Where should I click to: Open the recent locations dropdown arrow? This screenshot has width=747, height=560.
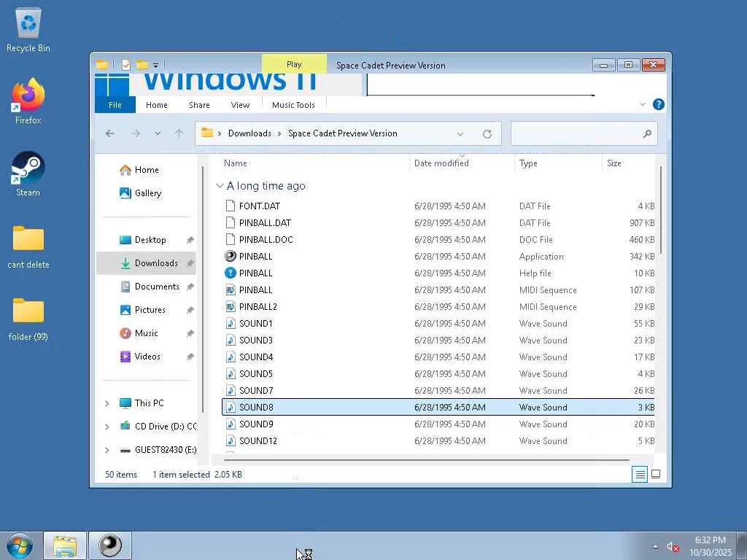158,134
